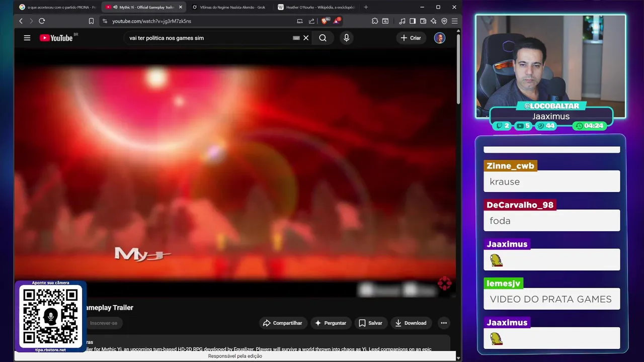644x362 pixels.
Task: Switch to Heather O'Rourke Wikipedia tab
Action: [316, 7]
